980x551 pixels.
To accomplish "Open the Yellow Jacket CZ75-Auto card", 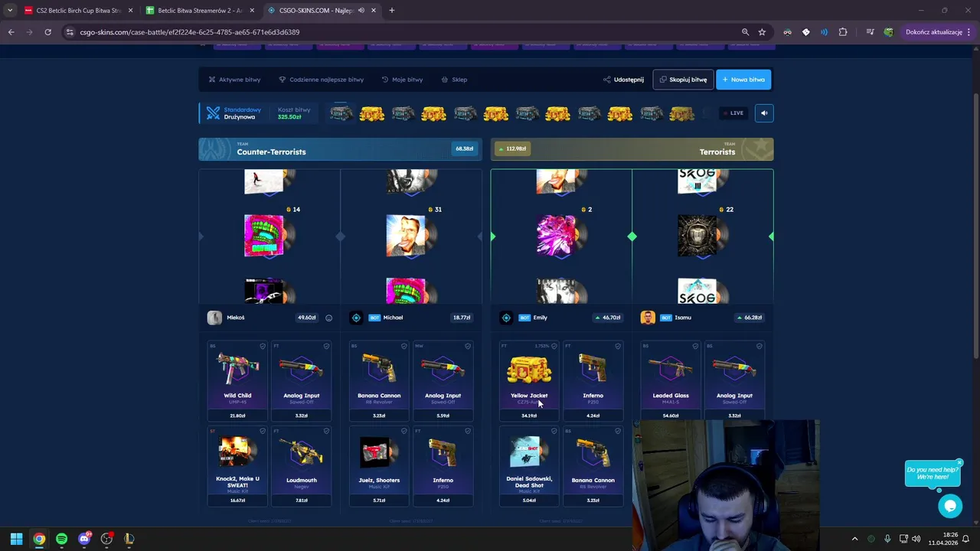I will [x=529, y=381].
